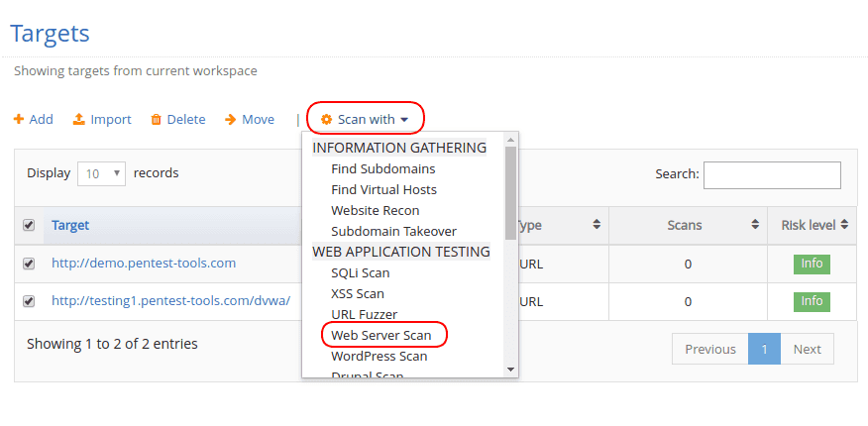
Task: Toggle the select-all checkbox in table header
Action: 29,226
